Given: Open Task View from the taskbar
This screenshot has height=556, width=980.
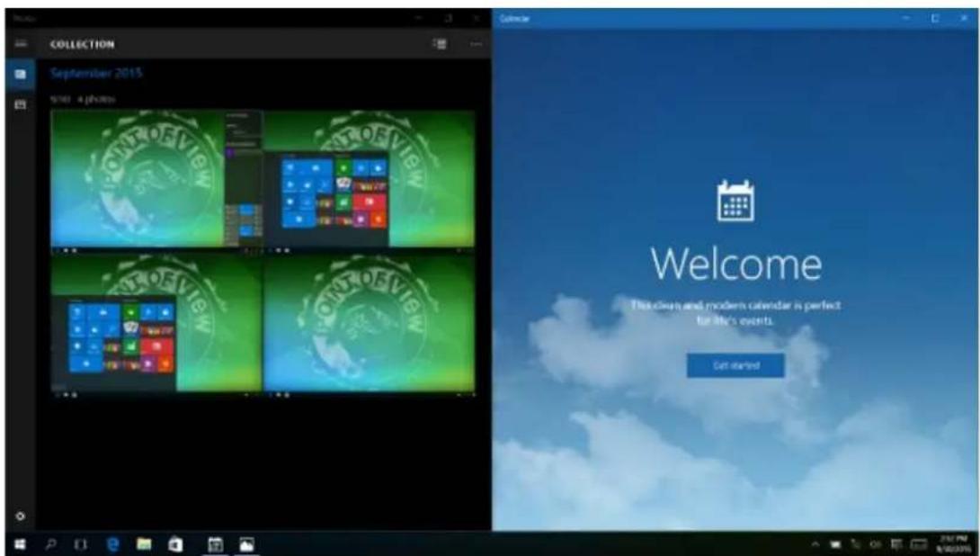Looking at the screenshot, I should coord(81,544).
